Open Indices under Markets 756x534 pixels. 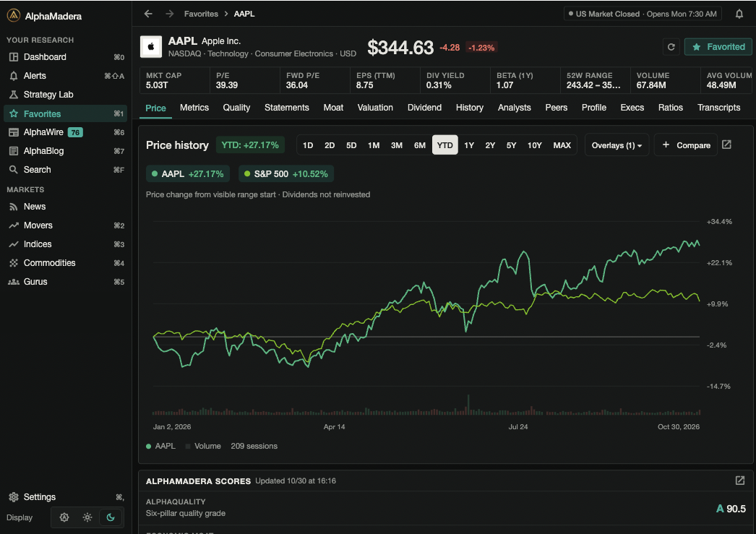pos(66,244)
